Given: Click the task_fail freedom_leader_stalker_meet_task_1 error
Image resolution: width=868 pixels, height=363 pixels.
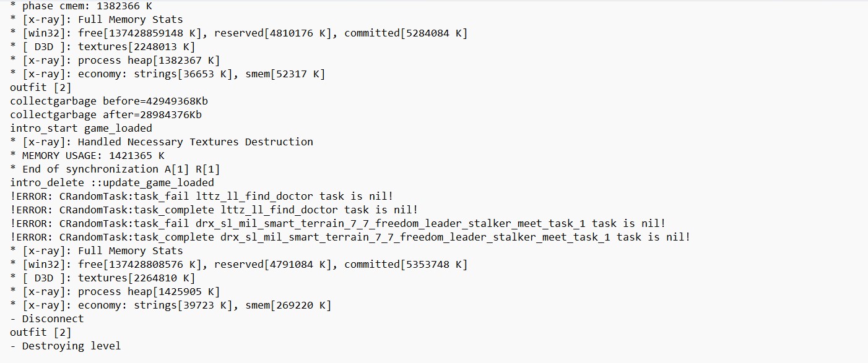Looking at the screenshot, I should [x=338, y=224].
